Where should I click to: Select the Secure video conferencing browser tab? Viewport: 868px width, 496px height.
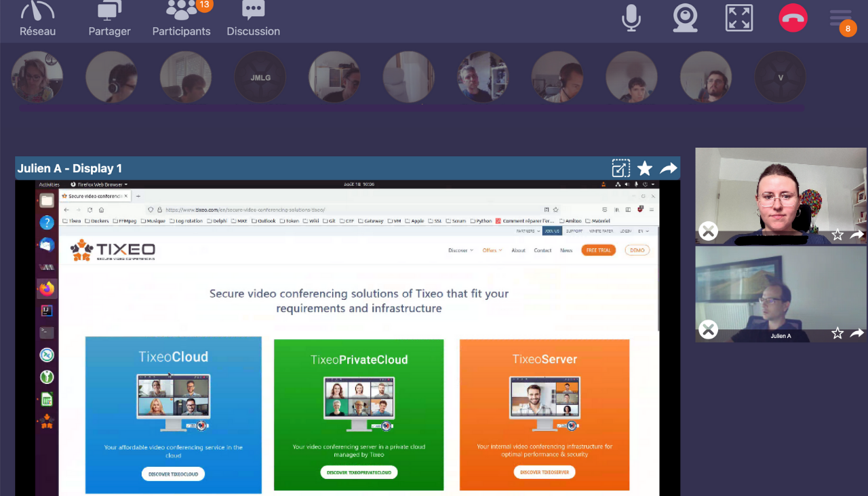coord(96,196)
